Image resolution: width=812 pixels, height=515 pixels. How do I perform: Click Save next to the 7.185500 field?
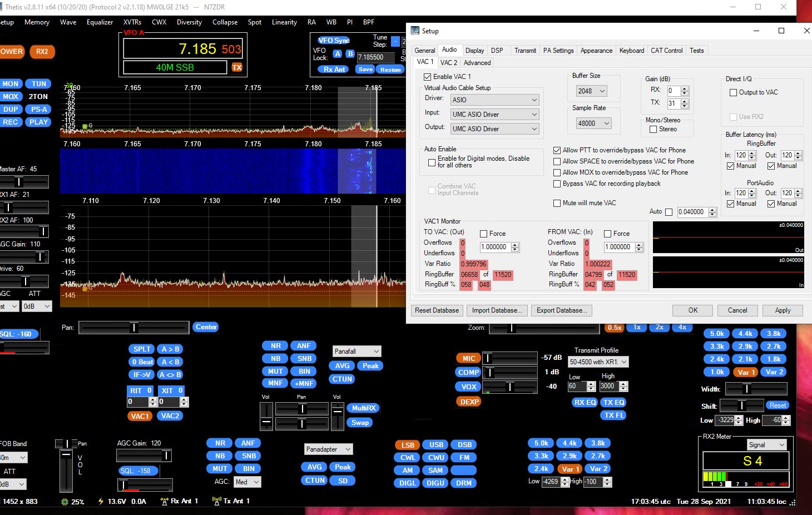coord(365,70)
